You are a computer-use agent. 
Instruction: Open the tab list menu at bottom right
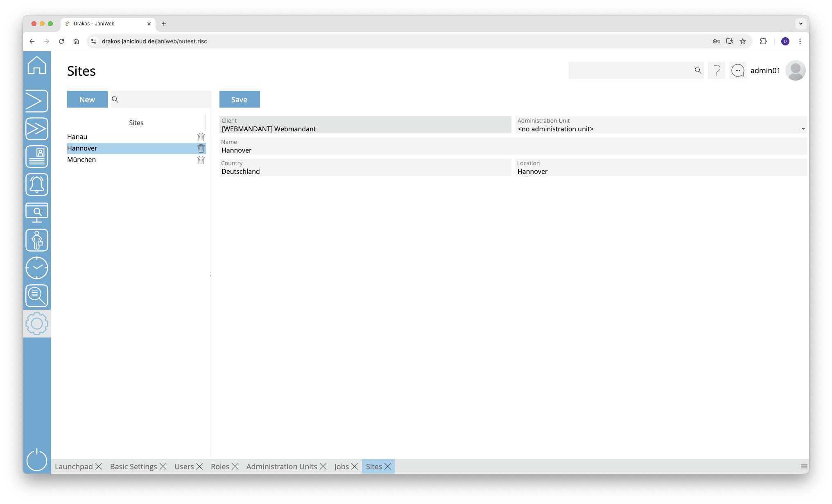pyautogui.click(x=804, y=467)
